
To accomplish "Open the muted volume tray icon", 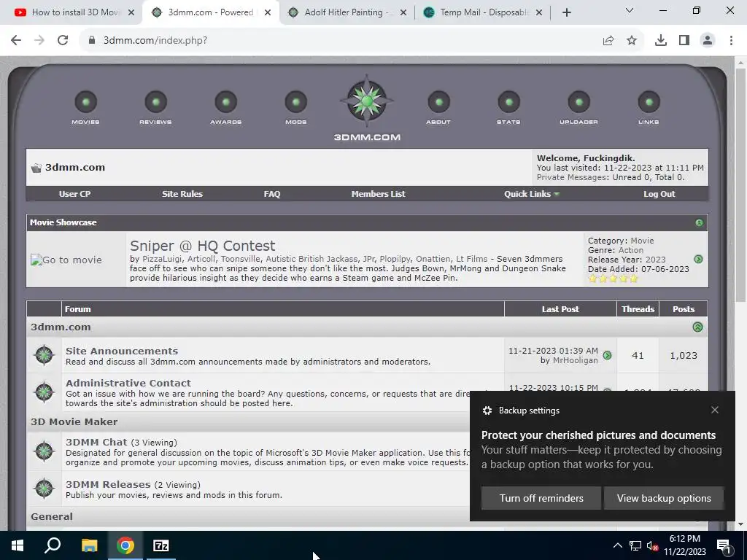I will [x=651, y=545].
